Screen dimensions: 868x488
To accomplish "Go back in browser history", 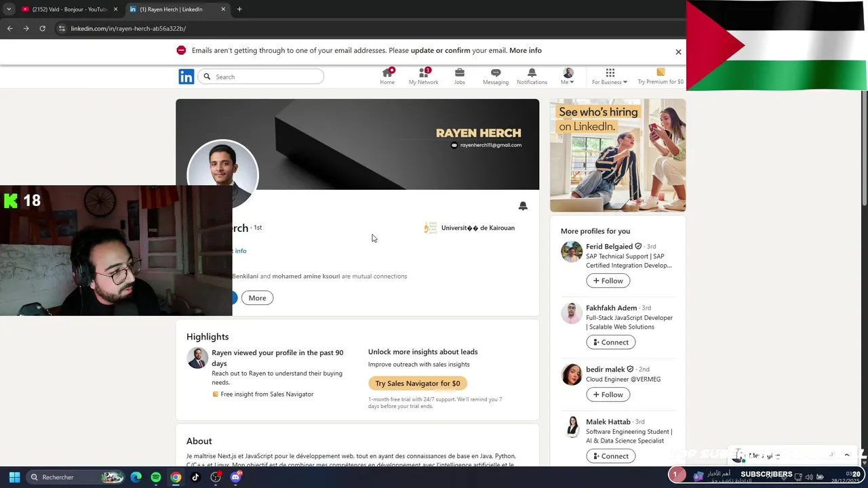I will (x=9, y=28).
